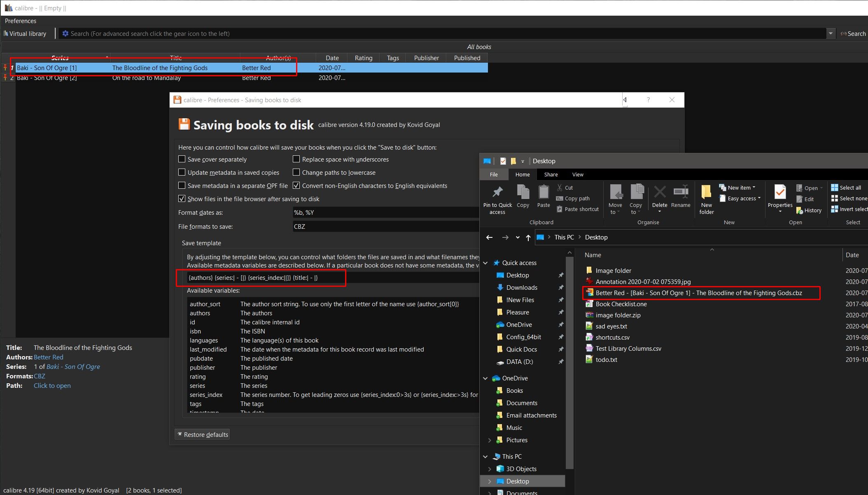Uncheck Show files in file browser option
This screenshot has height=495, width=868.
click(182, 199)
